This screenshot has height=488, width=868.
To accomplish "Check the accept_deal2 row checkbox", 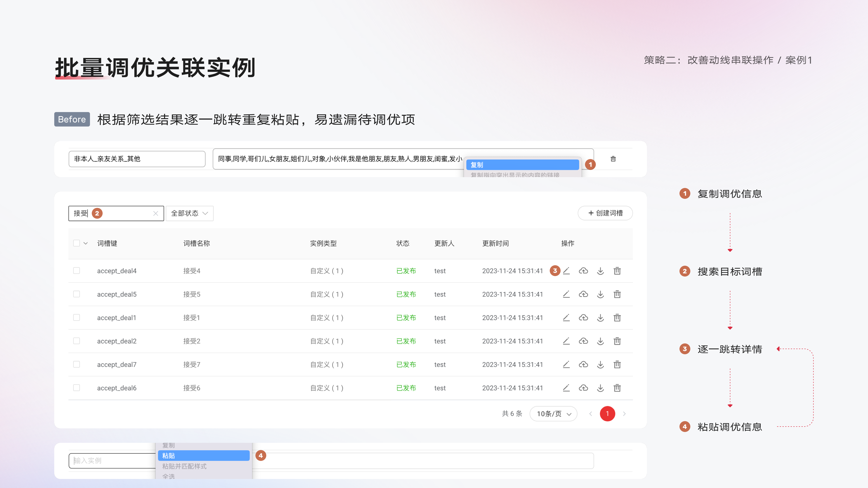I will [76, 341].
